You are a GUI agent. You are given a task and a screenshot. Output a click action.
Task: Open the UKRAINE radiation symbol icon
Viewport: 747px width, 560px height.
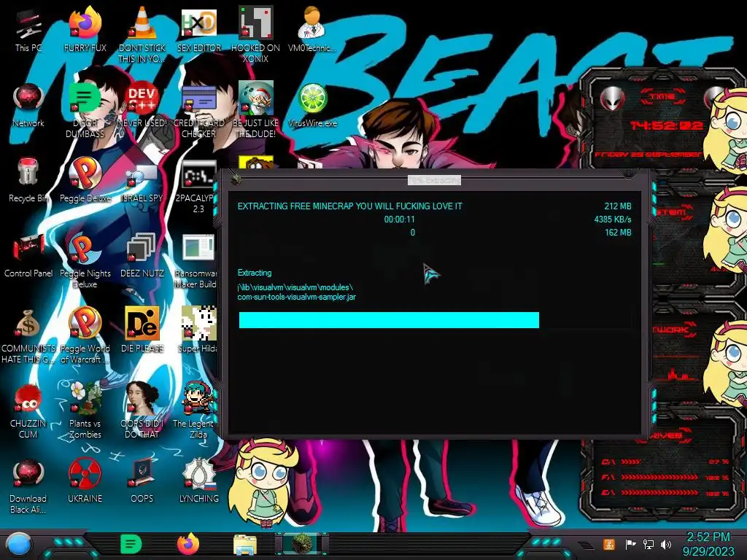click(x=85, y=474)
